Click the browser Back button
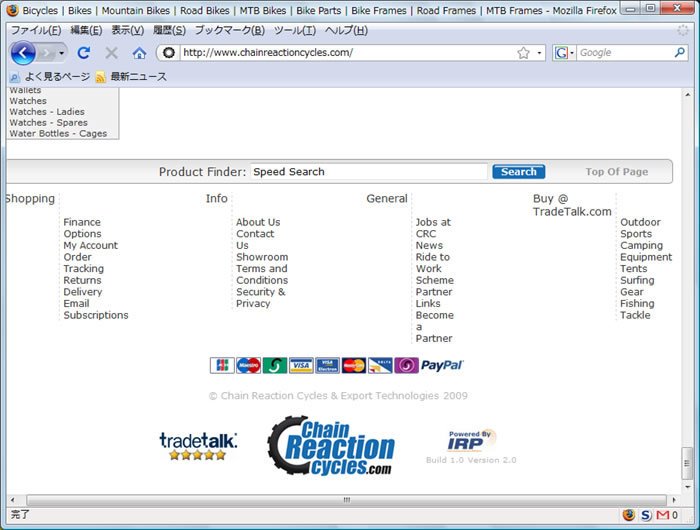700x530 pixels. point(23,53)
